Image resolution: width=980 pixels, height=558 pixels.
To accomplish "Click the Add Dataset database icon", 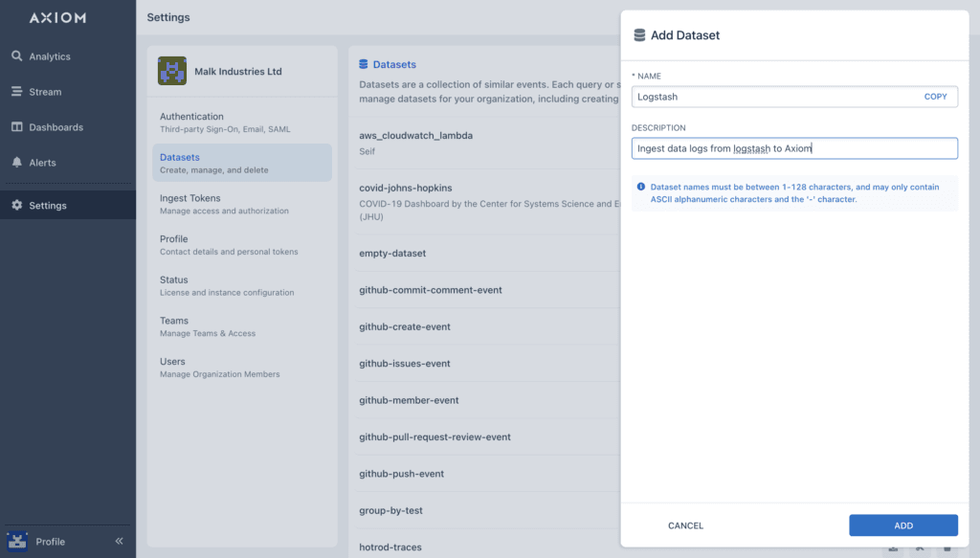I will (x=639, y=35).
